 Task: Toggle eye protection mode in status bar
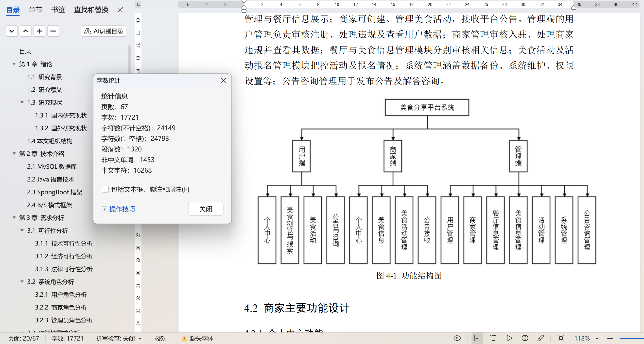[457, 338]
